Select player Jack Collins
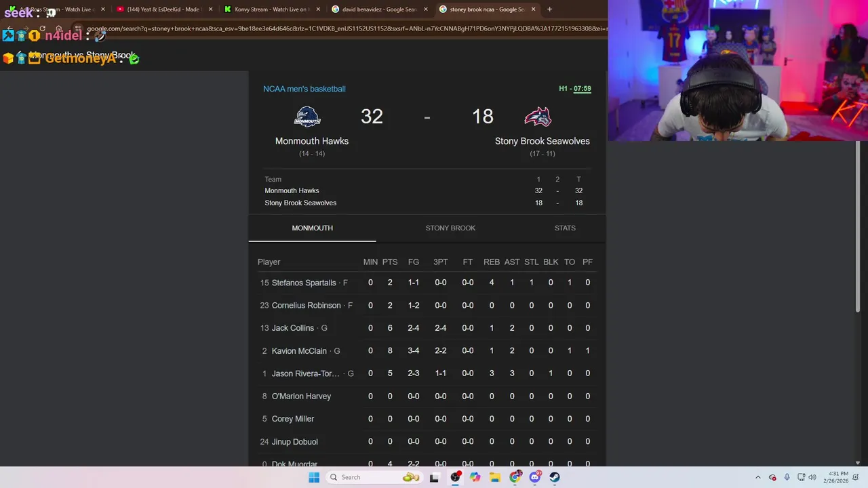The height and width of the screenshot is (488, 868). click(293, 328)
